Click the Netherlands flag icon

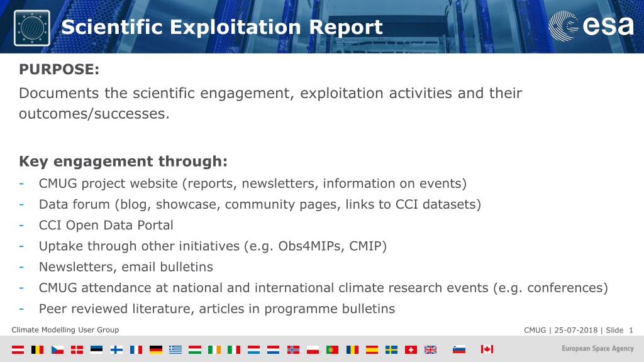tap(274, 349)
